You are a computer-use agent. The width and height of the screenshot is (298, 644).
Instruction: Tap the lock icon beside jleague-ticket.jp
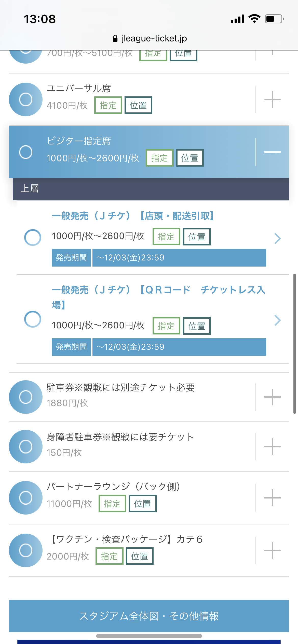[115, 38]
